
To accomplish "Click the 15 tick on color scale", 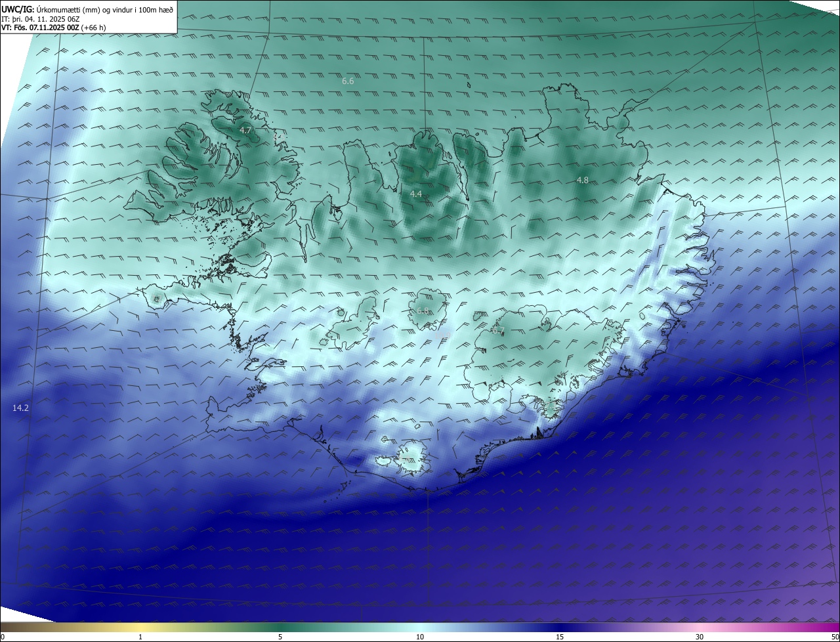I will coord(560,637).
